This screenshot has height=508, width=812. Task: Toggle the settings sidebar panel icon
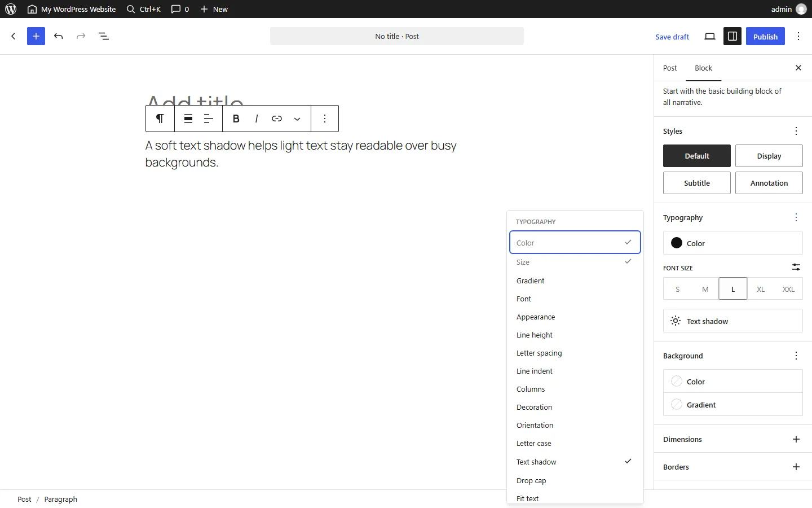point(732,36)
